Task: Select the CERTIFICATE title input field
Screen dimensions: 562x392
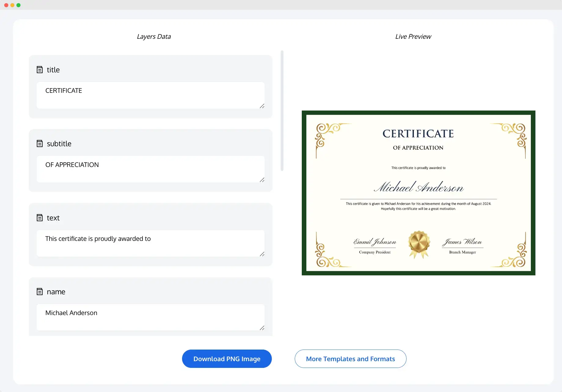Action: pos(150,95)
